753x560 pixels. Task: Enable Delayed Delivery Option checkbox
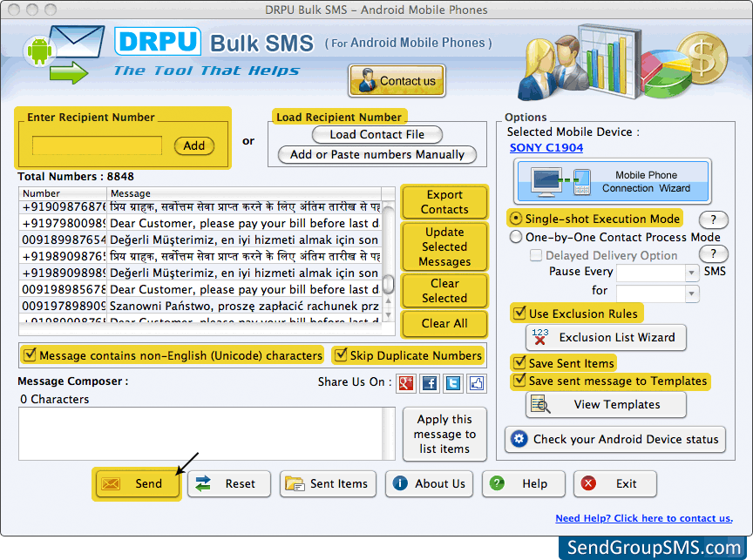[x=535, y=255]
